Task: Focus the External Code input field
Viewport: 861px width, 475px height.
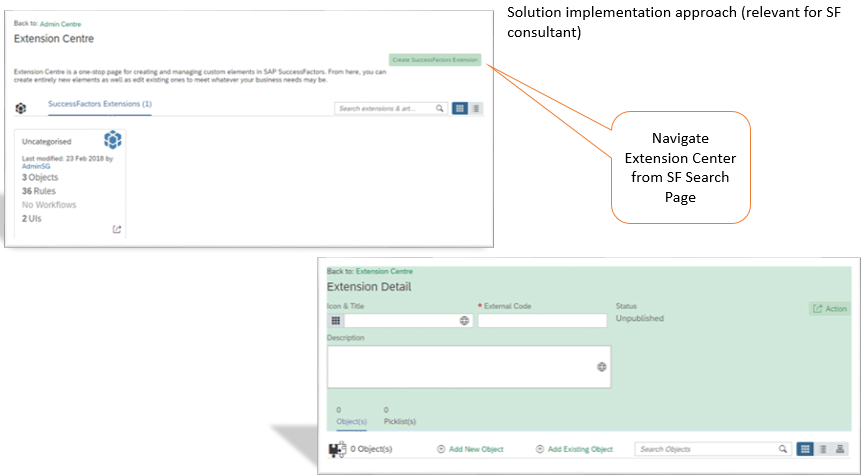Action: coord(543,321)
